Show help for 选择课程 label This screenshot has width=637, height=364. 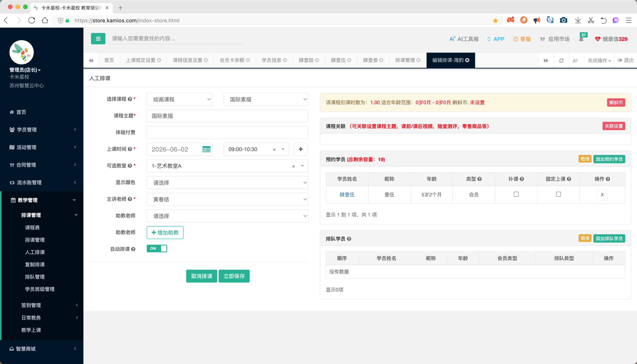click(x=130, y=99)
